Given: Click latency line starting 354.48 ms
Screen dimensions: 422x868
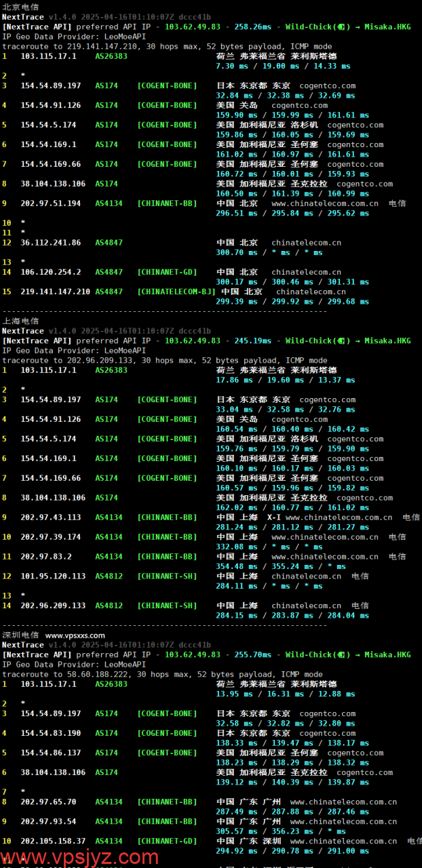Looking at the screenshot, I should [281, 566].
